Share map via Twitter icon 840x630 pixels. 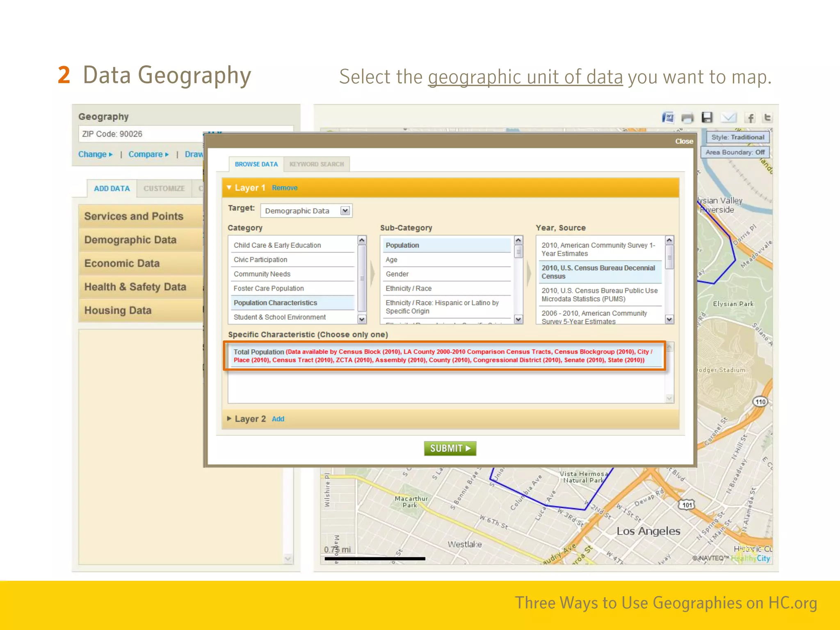pos(767,118)
